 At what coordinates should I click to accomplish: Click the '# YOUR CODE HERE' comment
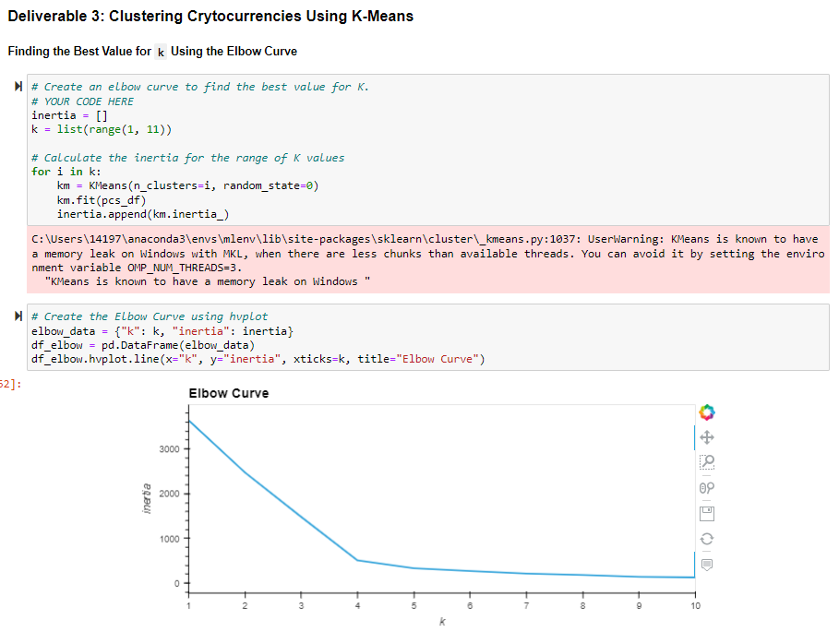[x=82, y=101]
